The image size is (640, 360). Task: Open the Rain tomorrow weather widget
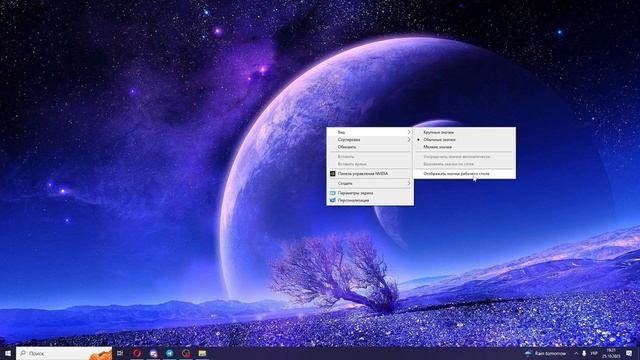[546, 353]
